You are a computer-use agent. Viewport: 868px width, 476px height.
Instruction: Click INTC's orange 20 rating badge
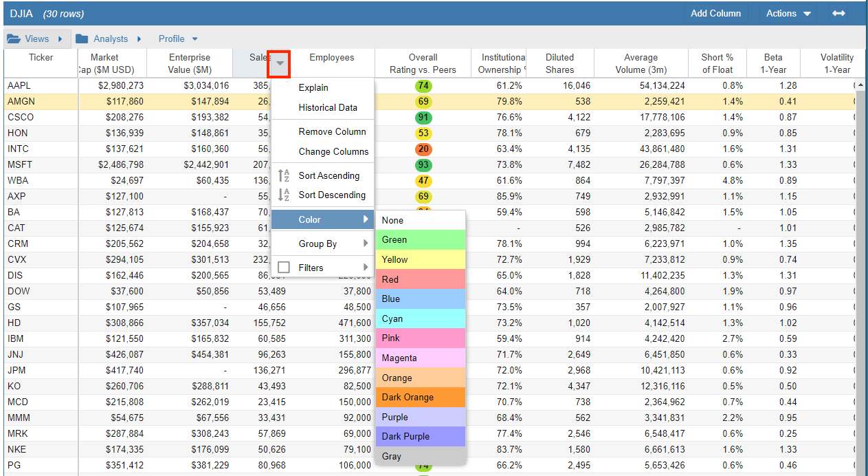[x=423, y=149]
